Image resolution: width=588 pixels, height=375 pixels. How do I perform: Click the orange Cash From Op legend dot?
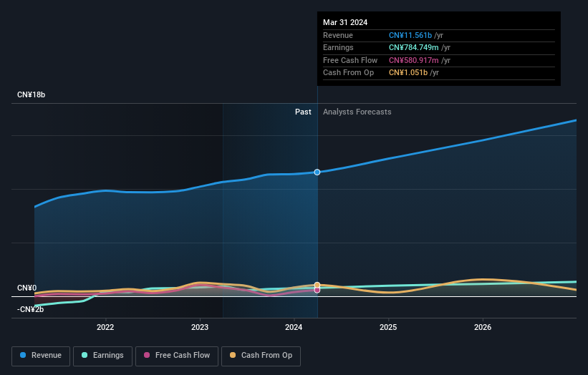pyautogui.click(x=233, y=355)
